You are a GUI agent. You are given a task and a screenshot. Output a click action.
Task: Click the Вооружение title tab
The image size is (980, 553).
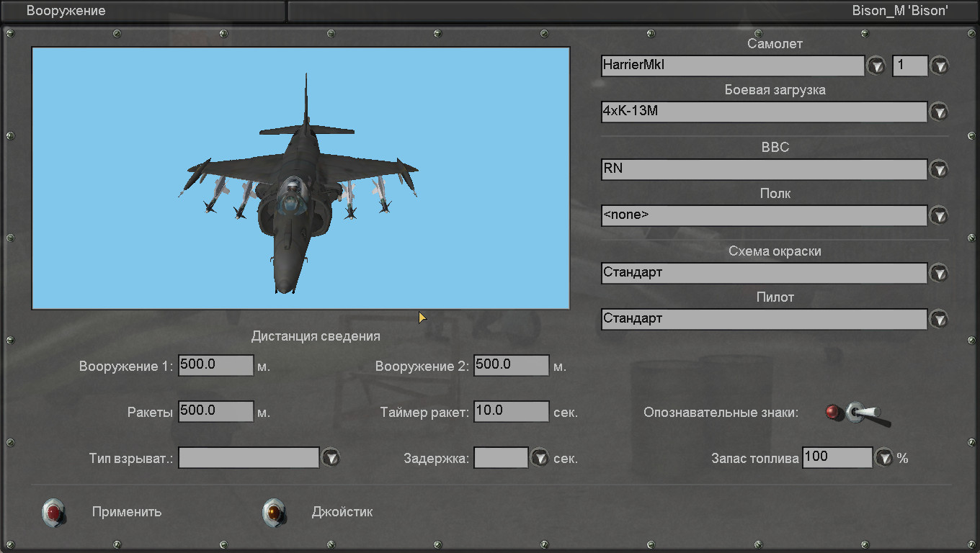(x=143, y=11)
